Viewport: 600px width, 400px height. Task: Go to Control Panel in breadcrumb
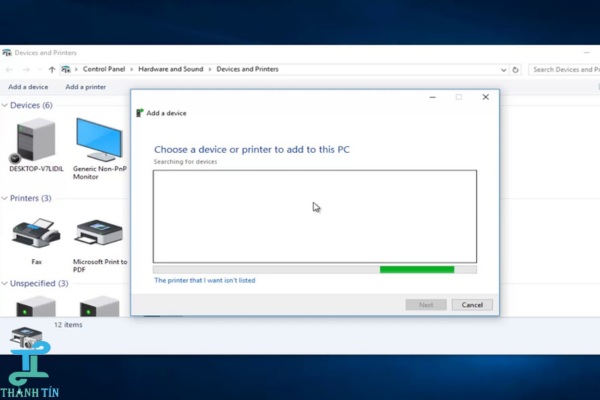(104, 69)
